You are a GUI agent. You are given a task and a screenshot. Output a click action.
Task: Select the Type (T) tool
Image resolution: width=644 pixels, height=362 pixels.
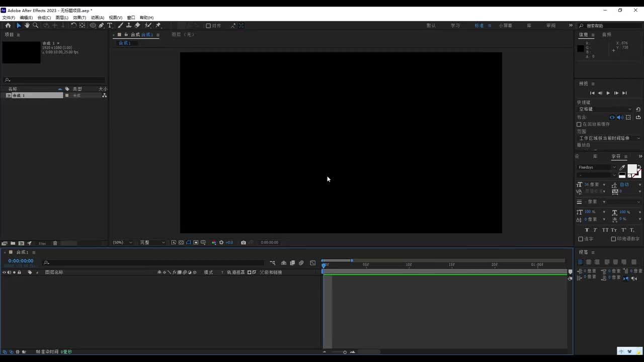pyautogui.click(x=110, y=25)
